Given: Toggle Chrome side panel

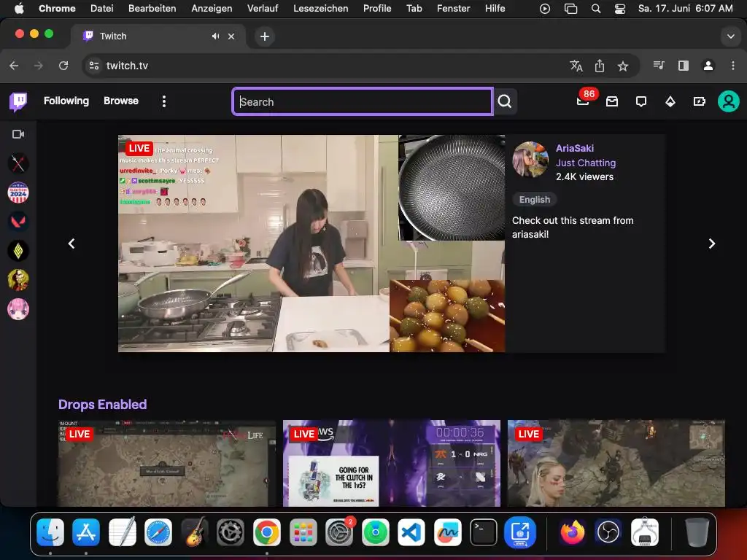Looking at the screenshot, I should (x=683, y=66).
